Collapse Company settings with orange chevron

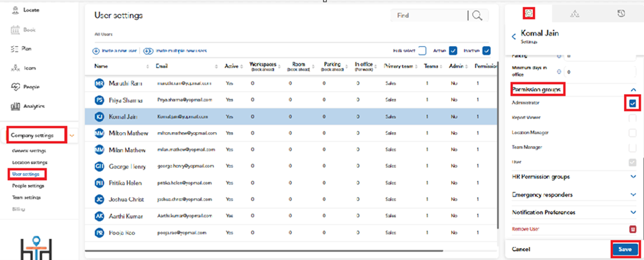72,135
